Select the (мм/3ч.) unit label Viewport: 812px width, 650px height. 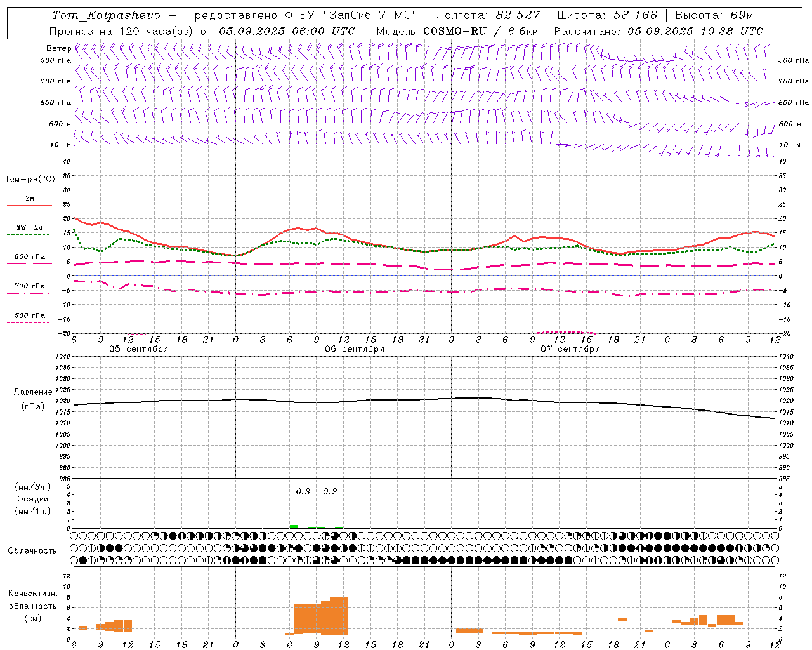33,487
